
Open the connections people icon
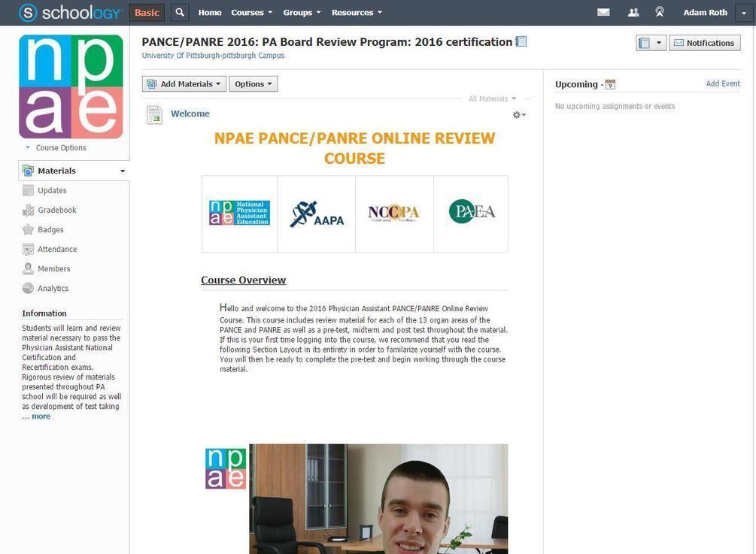click(633, 13)
